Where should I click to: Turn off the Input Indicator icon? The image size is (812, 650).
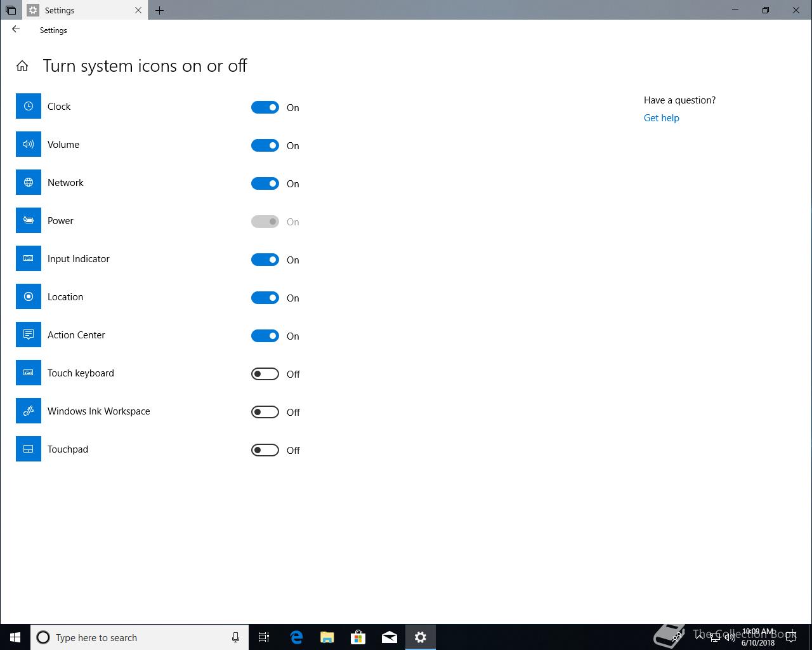point(265,260)
